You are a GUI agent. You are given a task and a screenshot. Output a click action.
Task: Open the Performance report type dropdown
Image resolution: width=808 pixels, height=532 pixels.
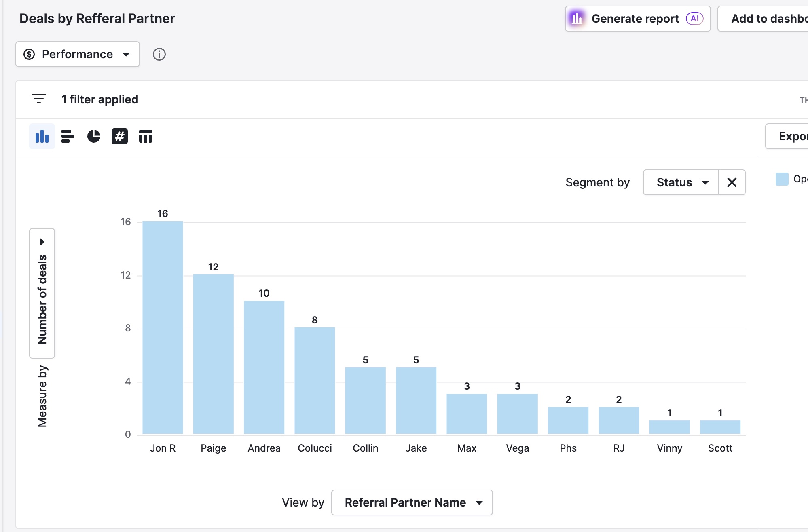point(78,54)
